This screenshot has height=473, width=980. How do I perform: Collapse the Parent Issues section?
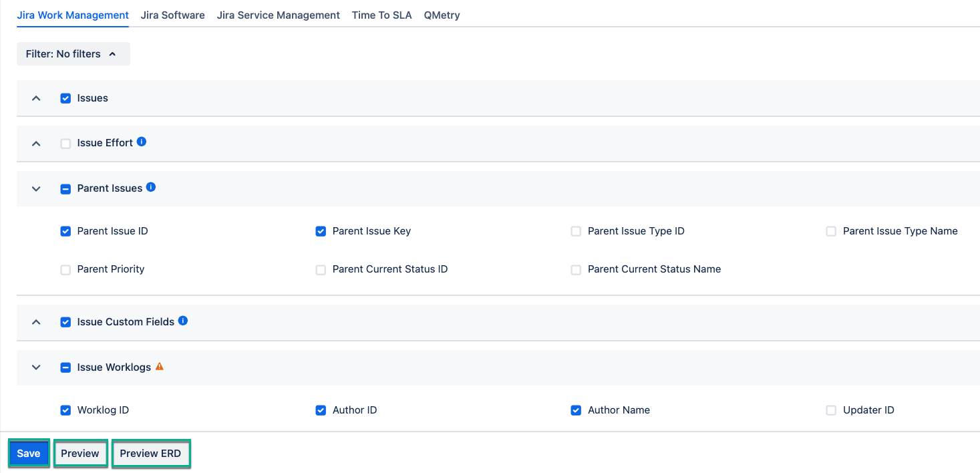click(x=35, y=188)
